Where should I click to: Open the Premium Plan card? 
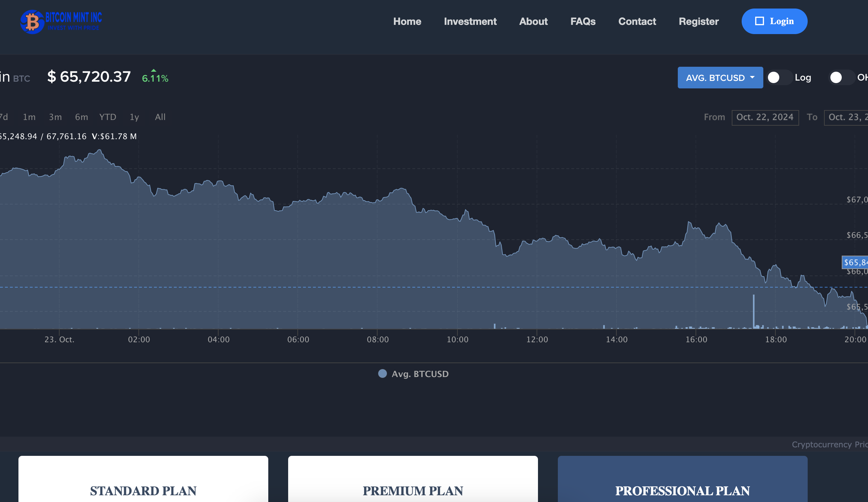coord(413,479)
